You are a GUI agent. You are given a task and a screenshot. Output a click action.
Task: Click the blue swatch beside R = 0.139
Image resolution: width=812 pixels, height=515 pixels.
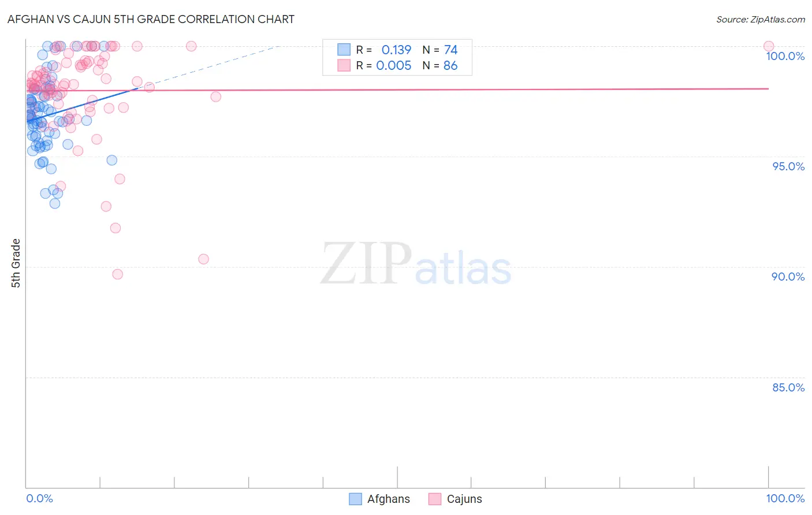344,50
